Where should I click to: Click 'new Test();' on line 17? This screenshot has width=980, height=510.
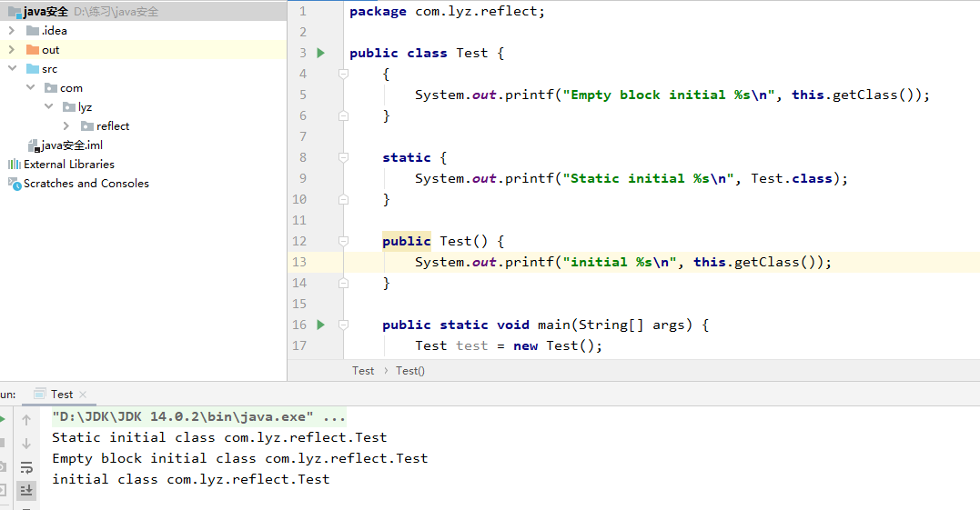(558, 345)
